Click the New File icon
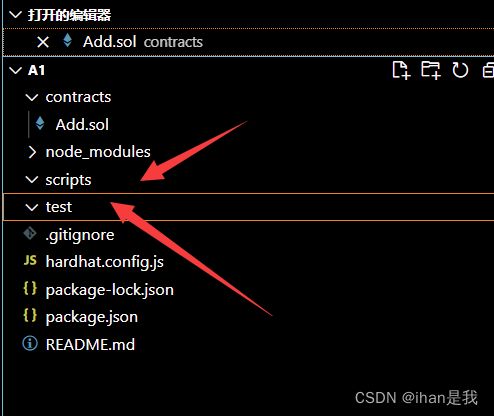Image resolution: width=494 pixels, height=416 pixels. tap(401, 70)
